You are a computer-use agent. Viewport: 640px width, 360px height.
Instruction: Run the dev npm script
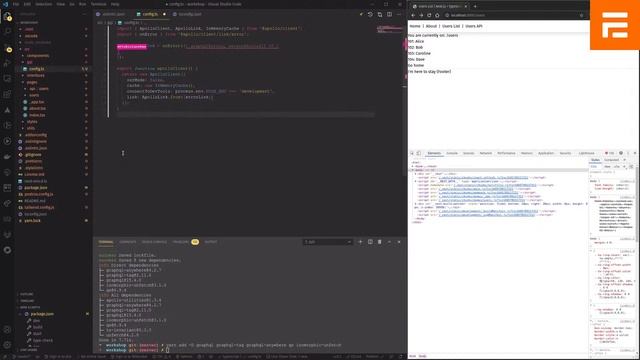[x=37, y=321]
